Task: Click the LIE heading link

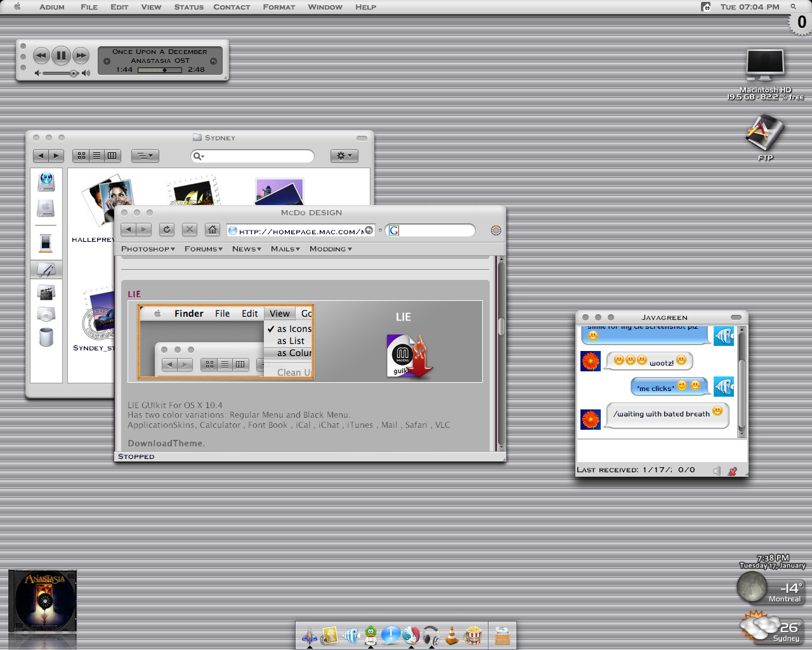Action: (134, 294)
